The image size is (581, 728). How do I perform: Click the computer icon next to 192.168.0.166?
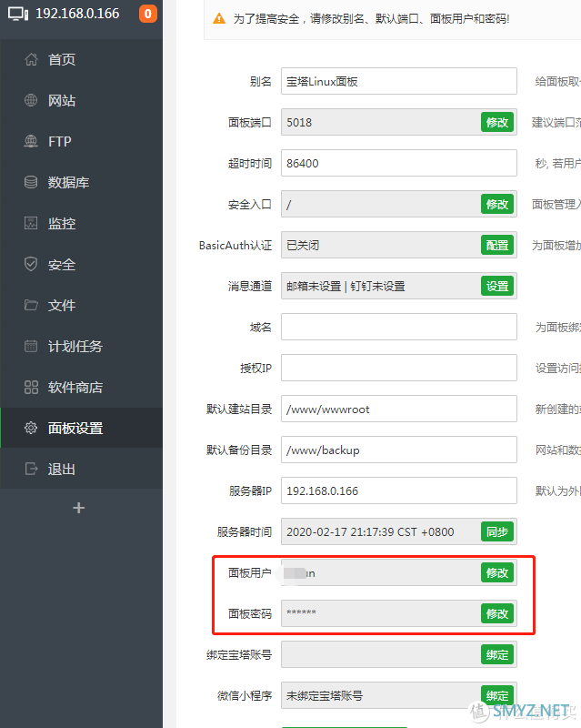tap(18, 14)
